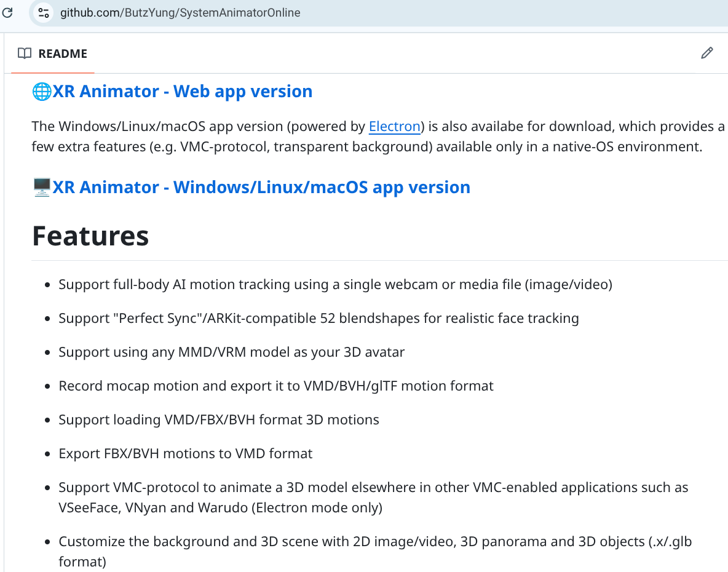Focus the github.com address bar URL
728x572 pixels.
(180, 12)
